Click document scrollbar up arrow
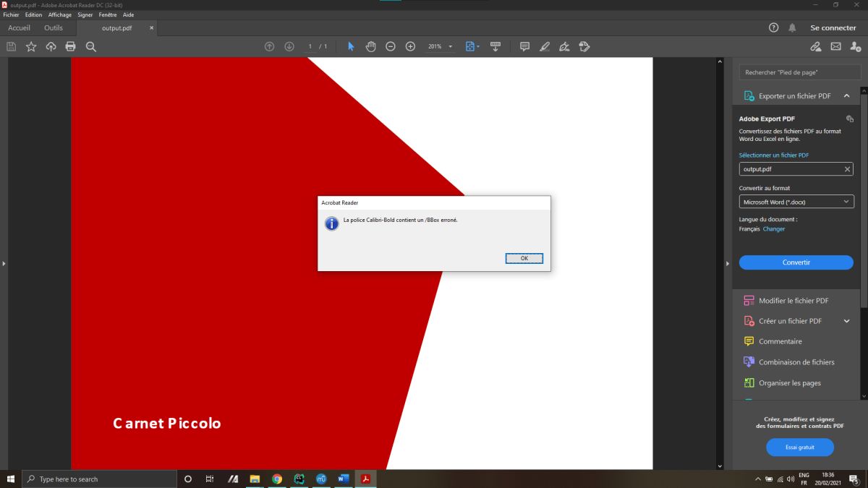 (x=720, y=61)
